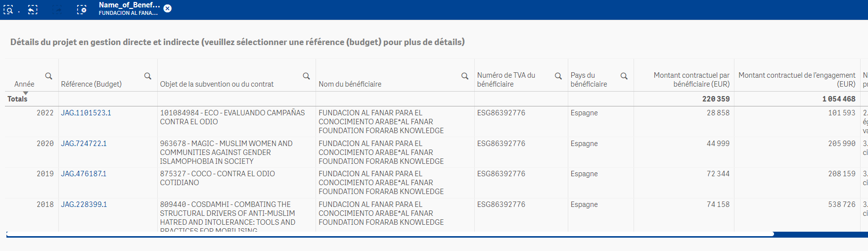The height and width of the screenshot is (251, 868).
Task: Search in the Année column
Action: tap(48, 76)
